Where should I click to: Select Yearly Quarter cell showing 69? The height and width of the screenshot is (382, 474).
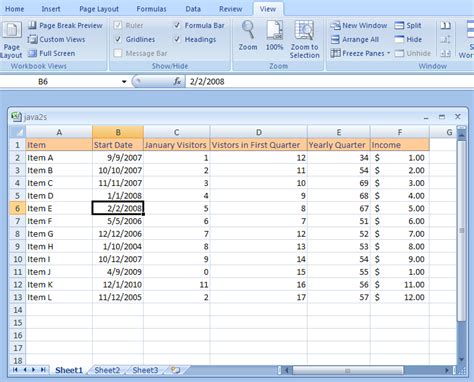click(x=339, y=183)
